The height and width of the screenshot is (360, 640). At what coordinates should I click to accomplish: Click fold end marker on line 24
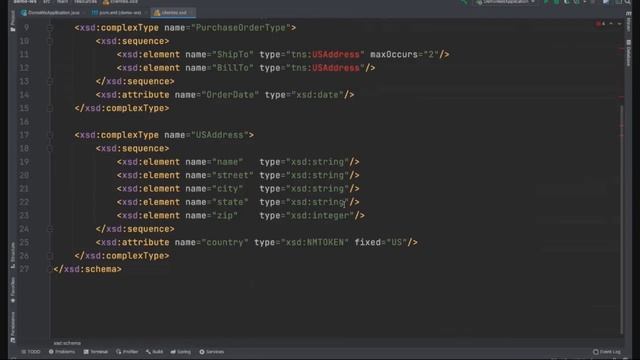pyautogui.click(x=50, y=229)
